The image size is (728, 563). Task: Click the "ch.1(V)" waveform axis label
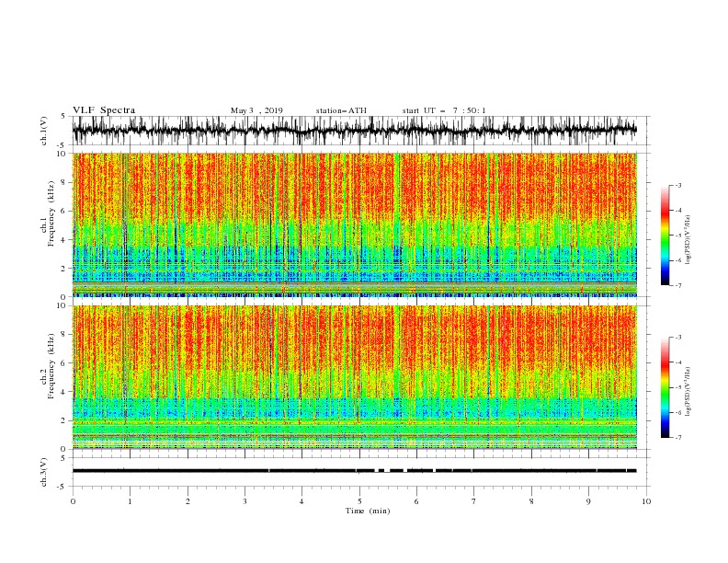click(x=44, y=131)
